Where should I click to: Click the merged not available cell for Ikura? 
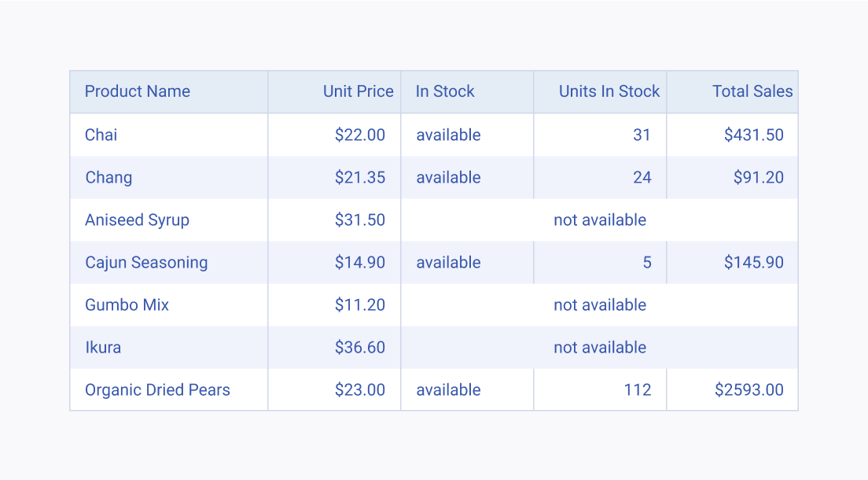600,348
